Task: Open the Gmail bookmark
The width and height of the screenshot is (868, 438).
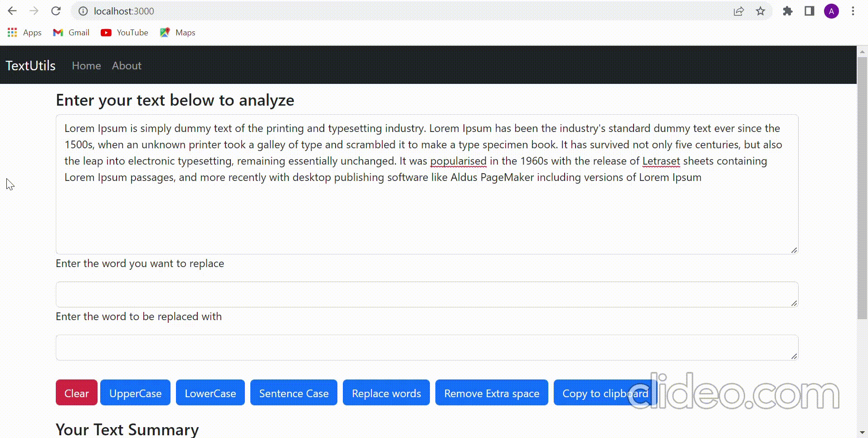Action: pos(71,33)
